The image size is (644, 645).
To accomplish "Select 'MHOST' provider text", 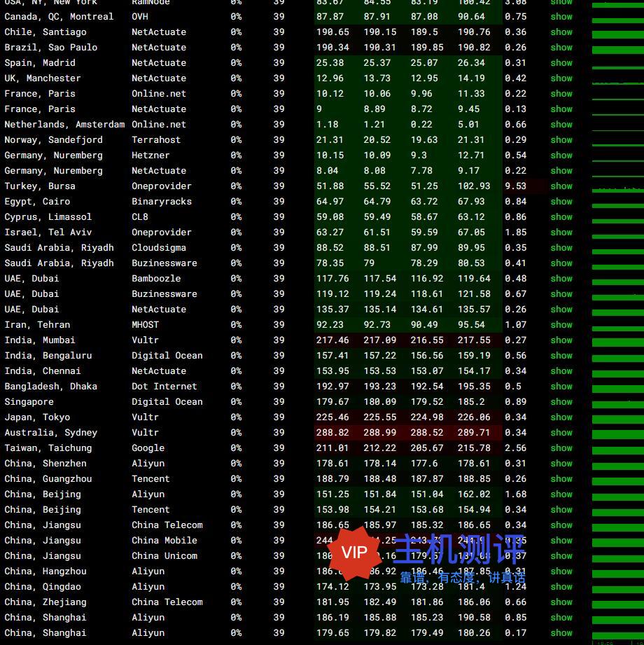I will pyautogui.click(x=145, y=325).
